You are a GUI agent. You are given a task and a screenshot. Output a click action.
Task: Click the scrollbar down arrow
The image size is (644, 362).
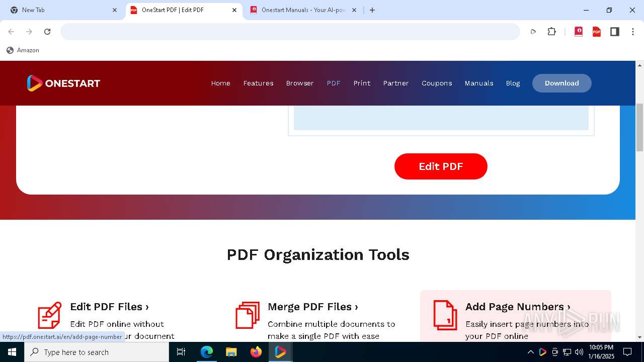(639, 337)
